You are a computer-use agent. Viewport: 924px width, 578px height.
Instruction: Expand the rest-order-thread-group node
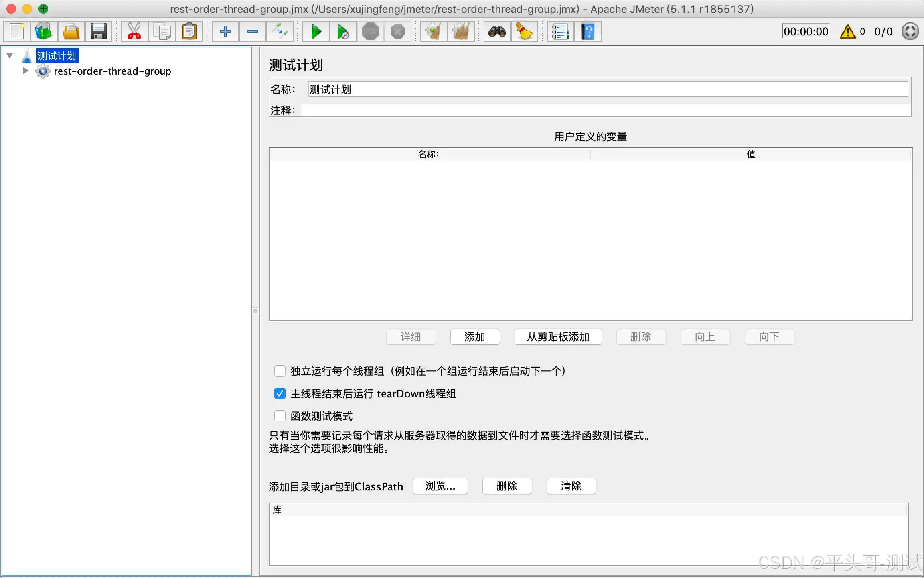pyautogui.click(x=25, y=71)
